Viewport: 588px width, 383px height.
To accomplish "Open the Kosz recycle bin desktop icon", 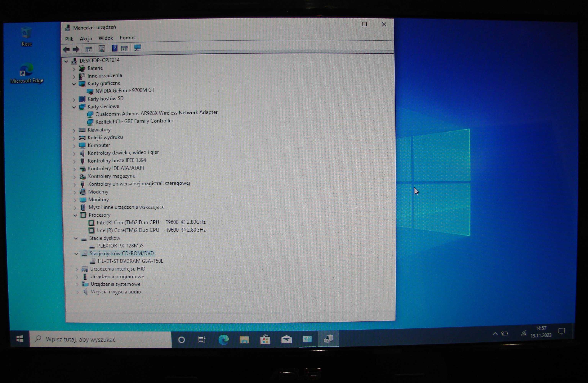I will coord(26,36).
